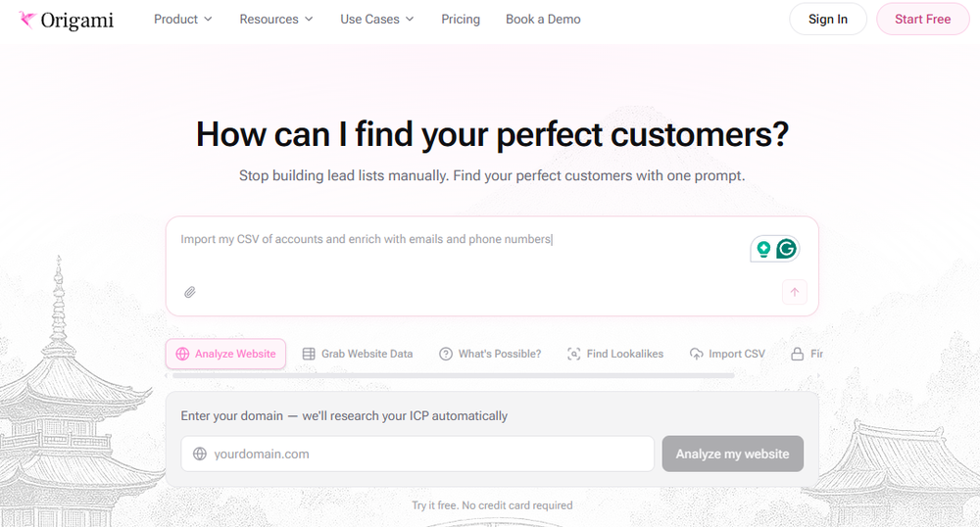Click the Sign In button

828,20
